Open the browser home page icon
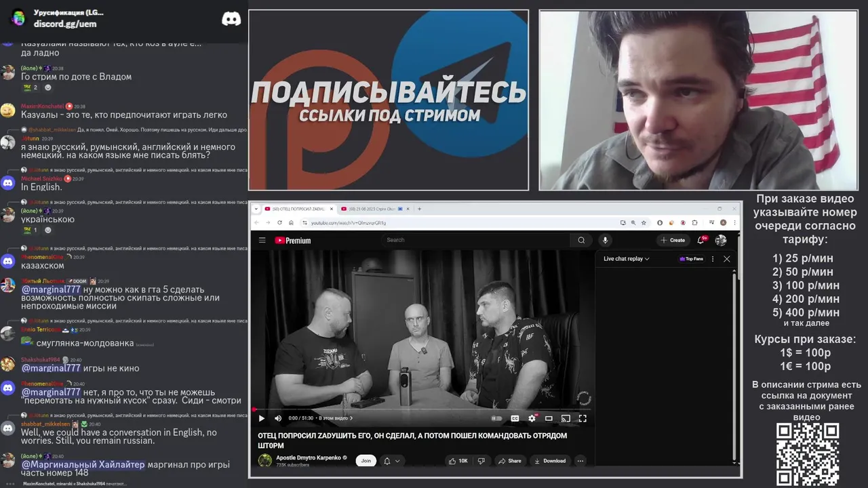The image size is (868, 488). tap(291, 222)
